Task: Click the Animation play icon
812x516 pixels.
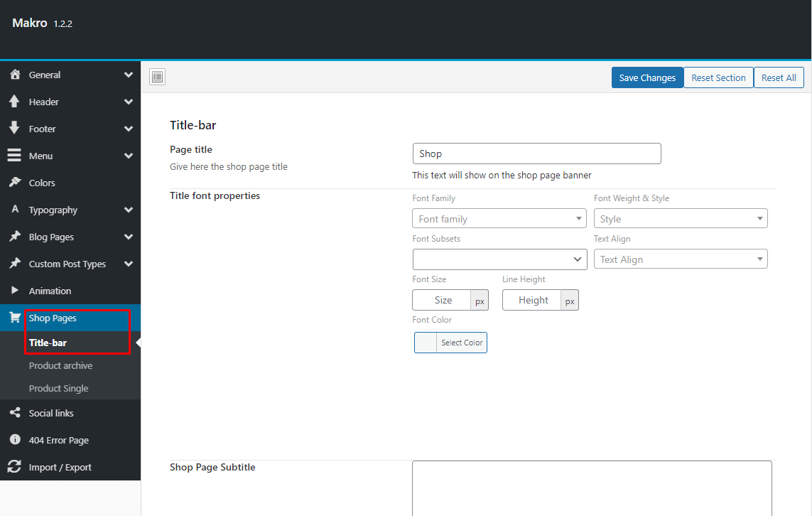Action: tap(15, 290)
